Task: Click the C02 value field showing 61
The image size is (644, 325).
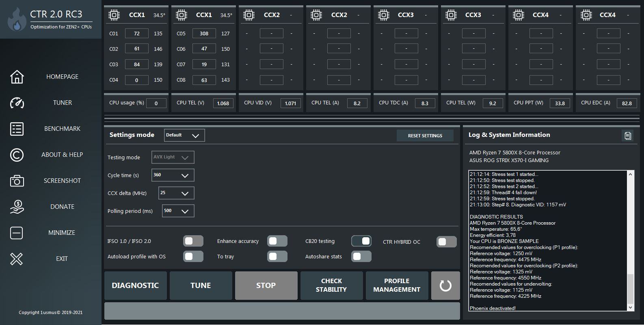Action: [136, 49]
